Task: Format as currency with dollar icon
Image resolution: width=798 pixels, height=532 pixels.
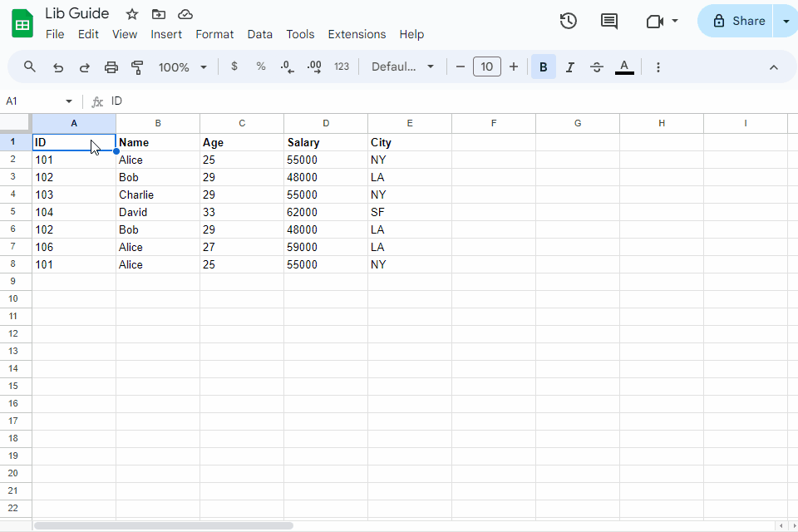Action: (234, 66)
